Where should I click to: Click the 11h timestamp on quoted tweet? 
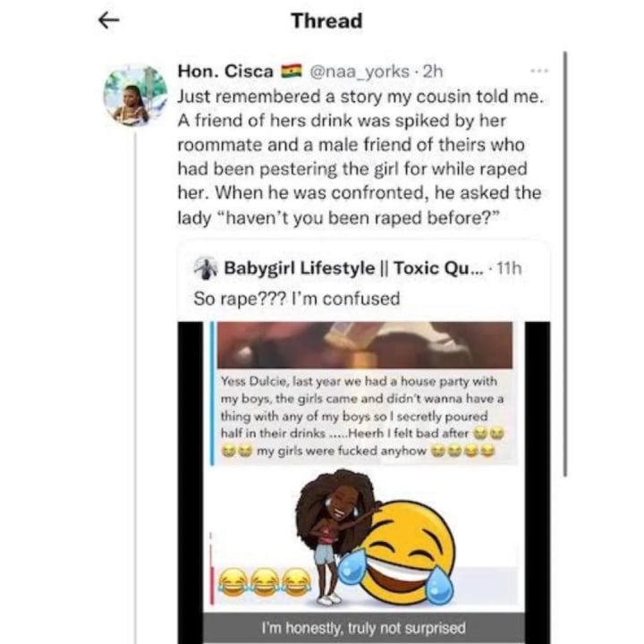pos(509,268)
